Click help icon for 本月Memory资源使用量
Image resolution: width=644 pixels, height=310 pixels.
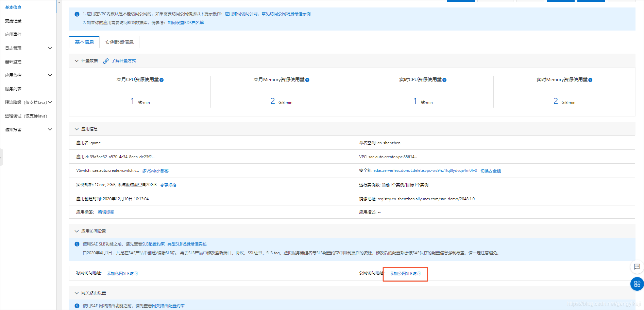[307, 80]
